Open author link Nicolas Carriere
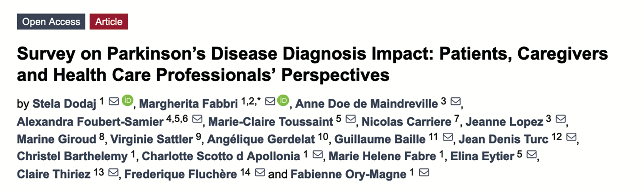 (406, 121)
